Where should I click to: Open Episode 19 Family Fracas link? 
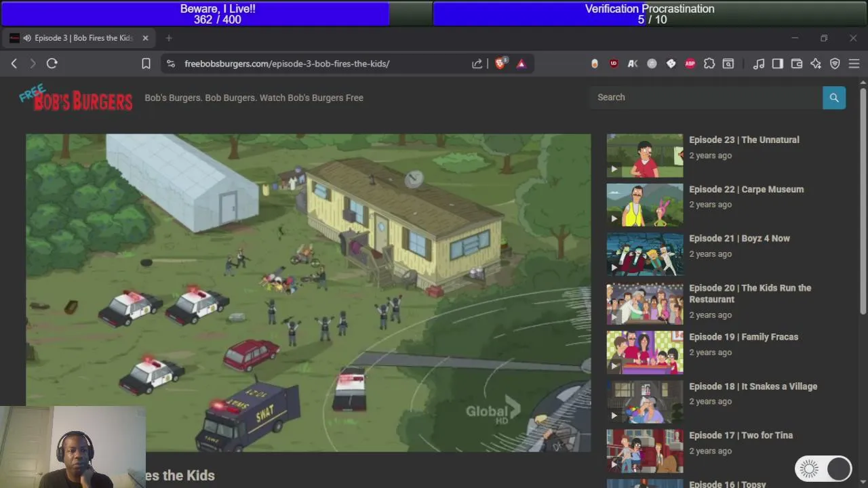click(x=743, y=337)
